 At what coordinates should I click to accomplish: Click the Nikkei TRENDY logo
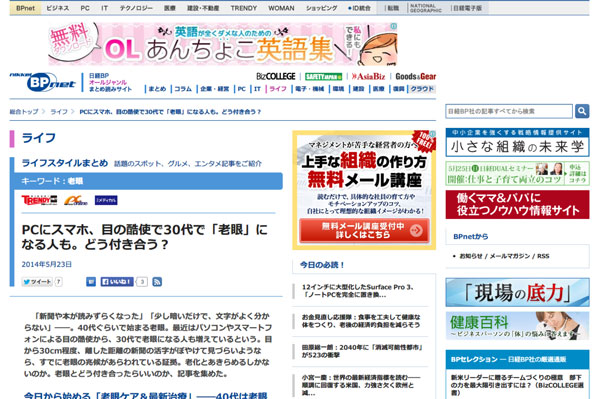pyautogui.click(x=39, y=200)
